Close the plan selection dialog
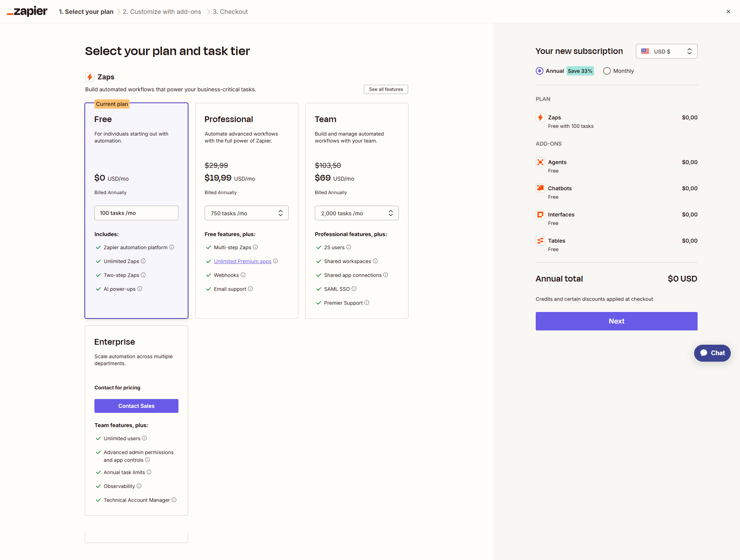Screen dimensions: 740x560 pos(728,12)
